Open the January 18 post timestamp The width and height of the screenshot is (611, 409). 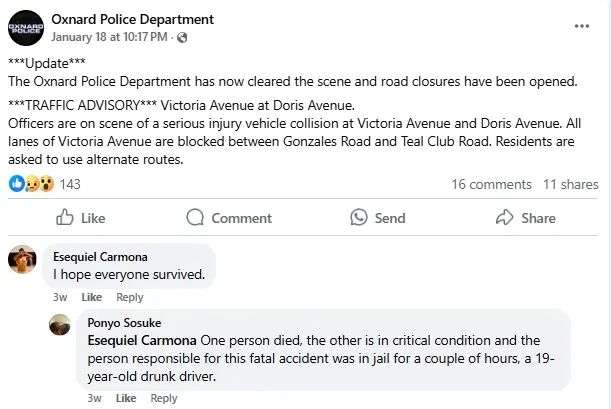pyautogui.click(x=108, y=38)
